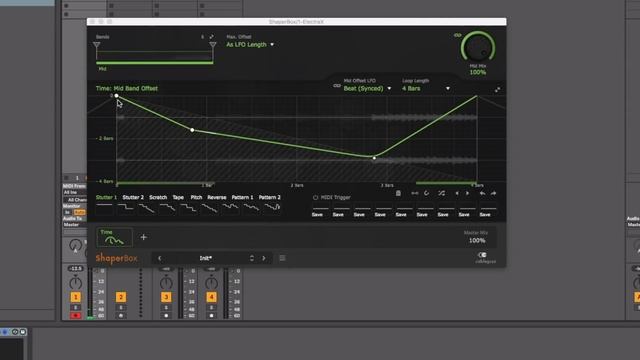Shift the LFO shape right
Image resolution: width=640 pixels, height=360 pixels.
[x=467, y=193]
